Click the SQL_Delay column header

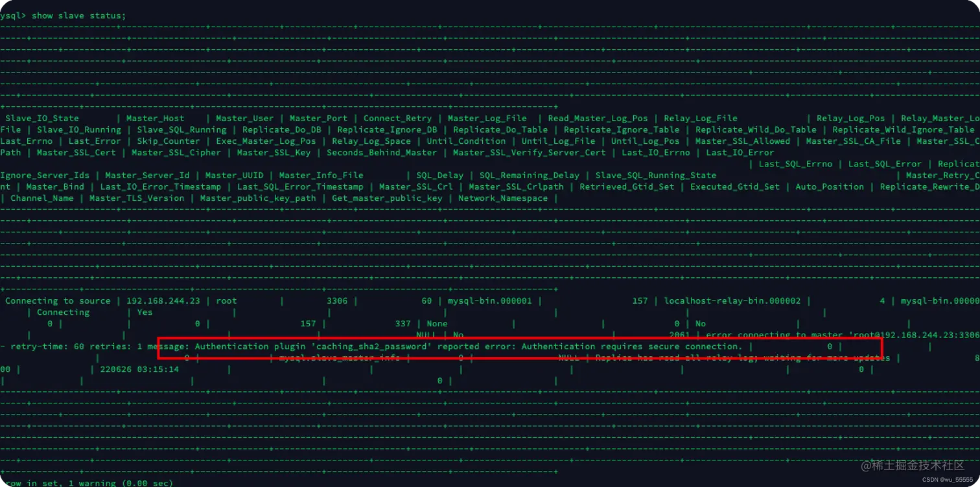pos(440,176)
